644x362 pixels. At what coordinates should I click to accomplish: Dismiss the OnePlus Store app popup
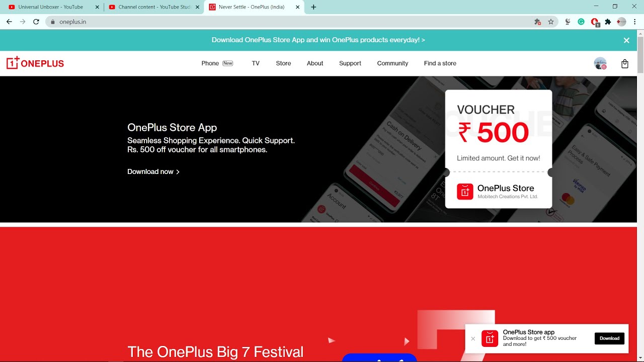pyautogui.click(x=473, y=339)
